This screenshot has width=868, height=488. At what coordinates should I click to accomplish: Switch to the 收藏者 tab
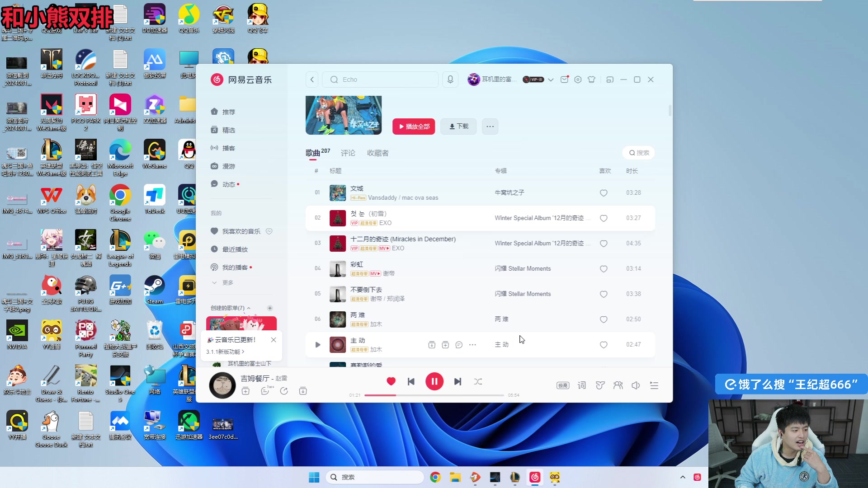pyautogui.click(x=378, y=153)
